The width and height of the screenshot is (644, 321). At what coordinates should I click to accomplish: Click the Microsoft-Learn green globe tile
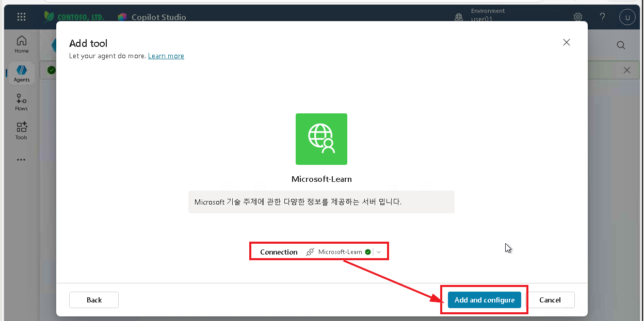click(x=321, y=139)
